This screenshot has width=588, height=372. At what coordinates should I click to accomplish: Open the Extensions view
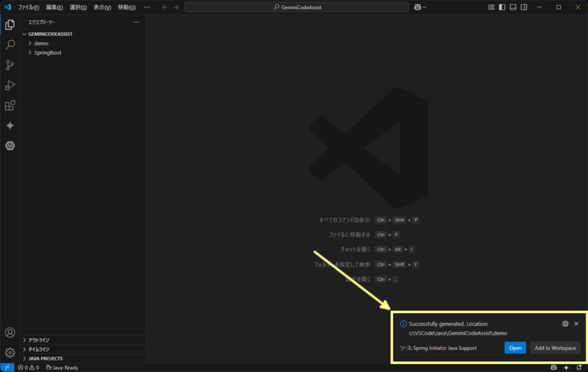click(10, 105)
